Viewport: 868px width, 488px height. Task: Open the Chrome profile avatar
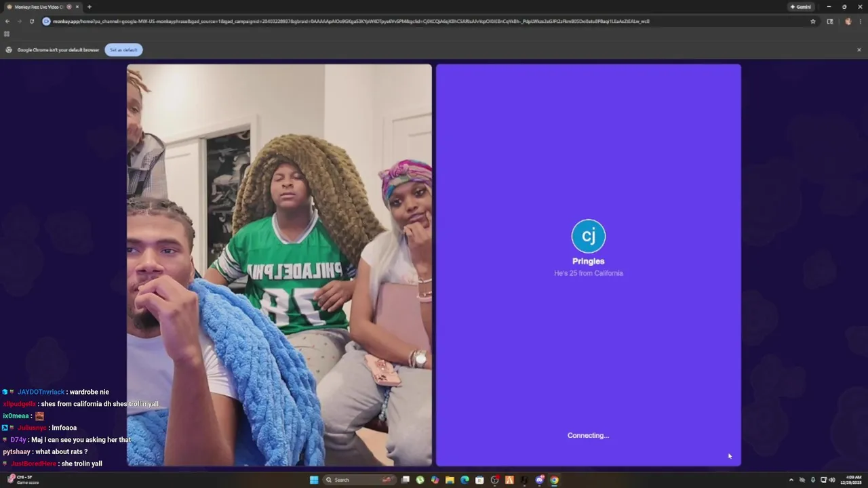click(848, 21)
